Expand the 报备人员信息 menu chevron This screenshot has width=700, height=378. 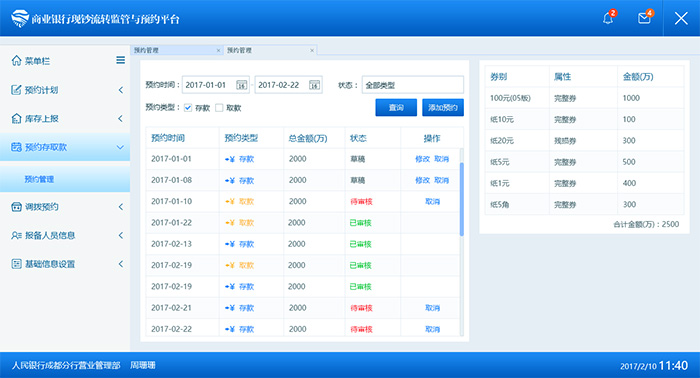point(121,235)
